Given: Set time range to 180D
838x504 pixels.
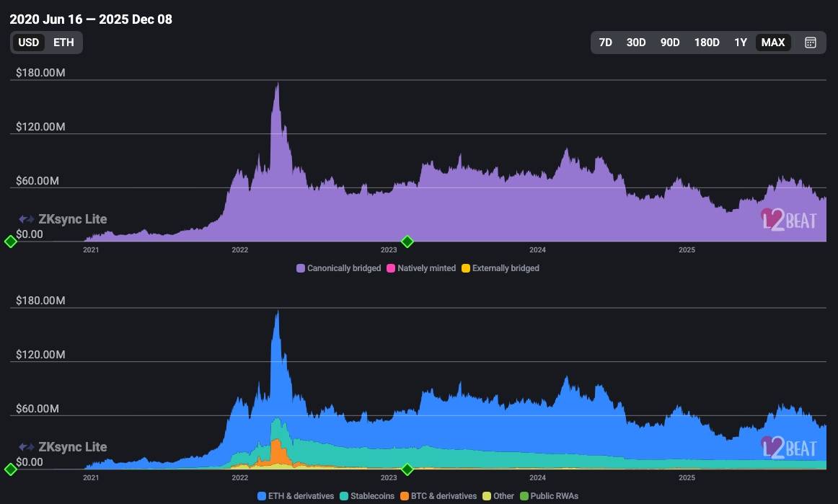Looking at the screenshot, I should point(707,43).
